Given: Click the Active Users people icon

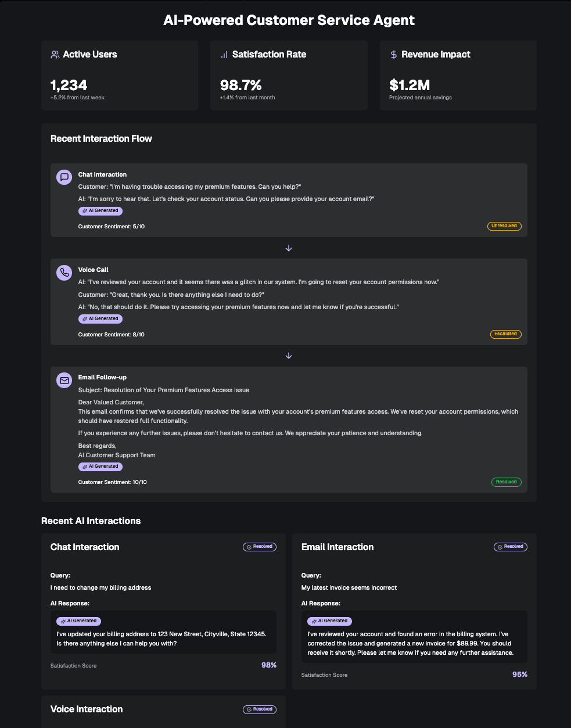Looking at the screenshot, I should 55,55.
